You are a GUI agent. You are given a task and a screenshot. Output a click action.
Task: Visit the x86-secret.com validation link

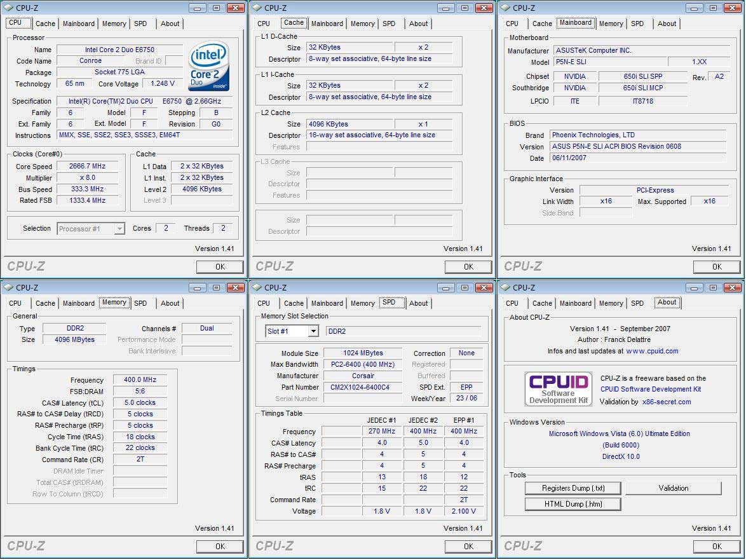coord(667,402)
